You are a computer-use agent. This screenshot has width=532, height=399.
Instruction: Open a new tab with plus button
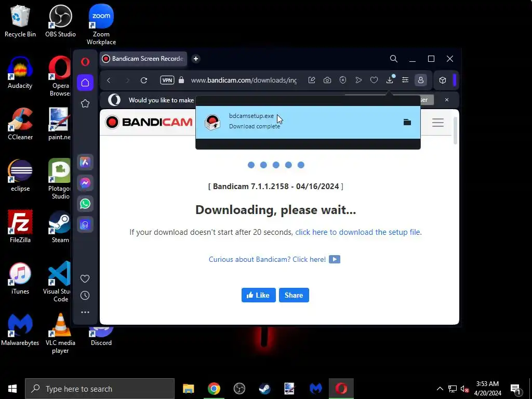coord(196,59)
